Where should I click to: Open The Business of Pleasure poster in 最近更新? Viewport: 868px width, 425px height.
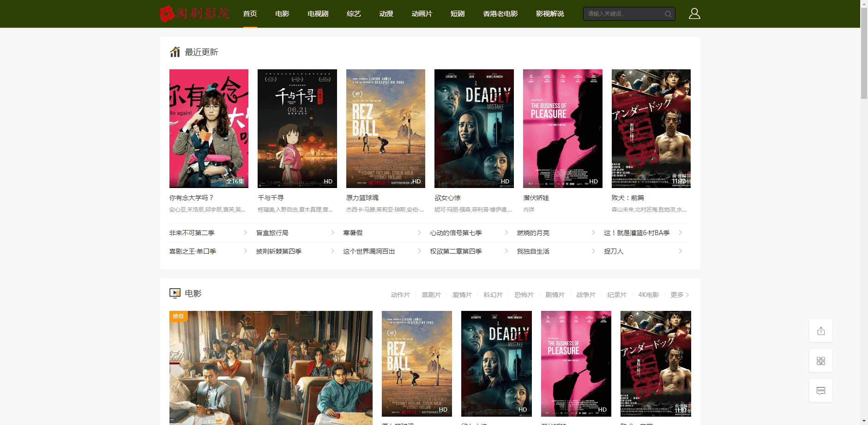[563, 128]
